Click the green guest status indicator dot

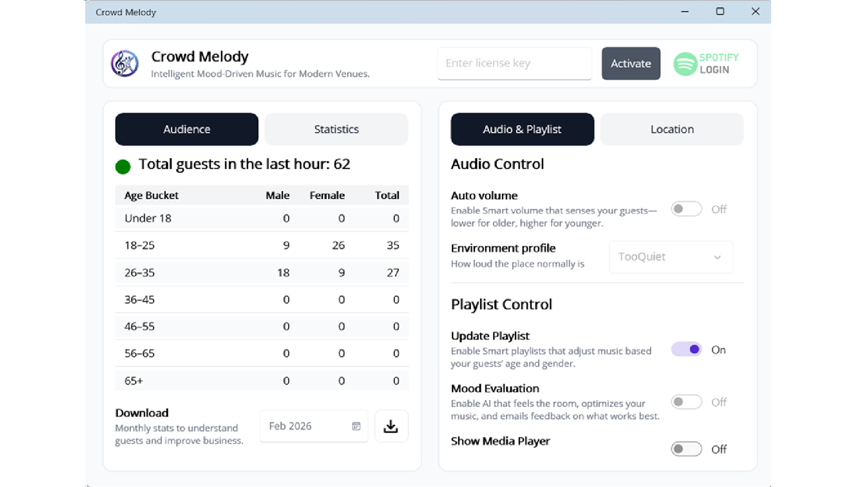click(x=123, y=166)
